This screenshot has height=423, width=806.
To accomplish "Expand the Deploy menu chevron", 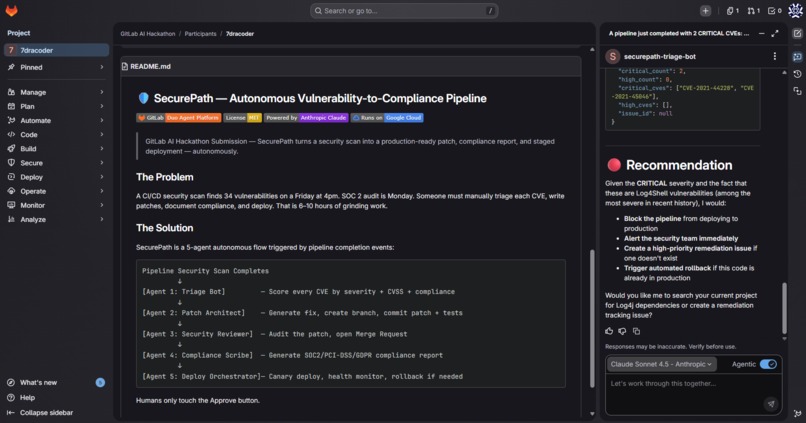I will [102, 177].
